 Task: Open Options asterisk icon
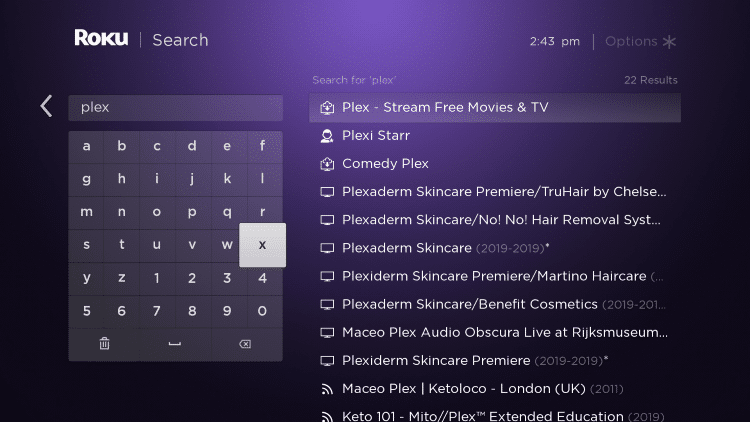click(x=669, y=42)
